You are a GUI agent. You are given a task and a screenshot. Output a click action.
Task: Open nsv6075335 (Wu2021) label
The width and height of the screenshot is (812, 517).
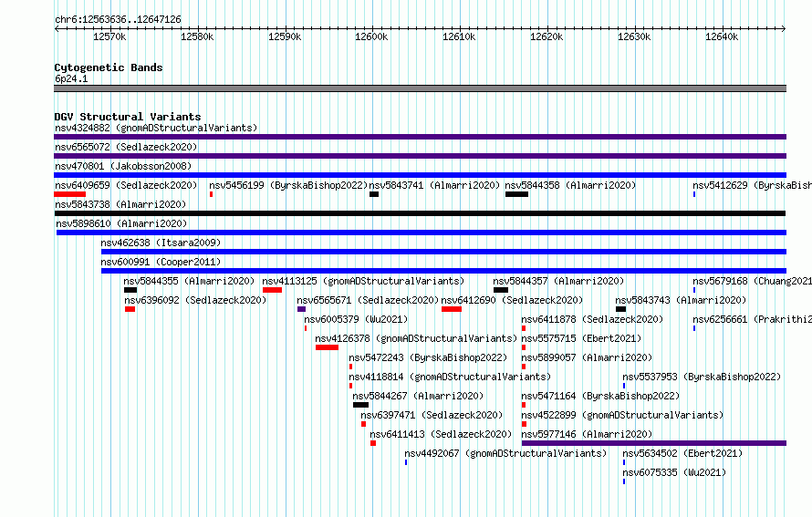click(674, 472)
